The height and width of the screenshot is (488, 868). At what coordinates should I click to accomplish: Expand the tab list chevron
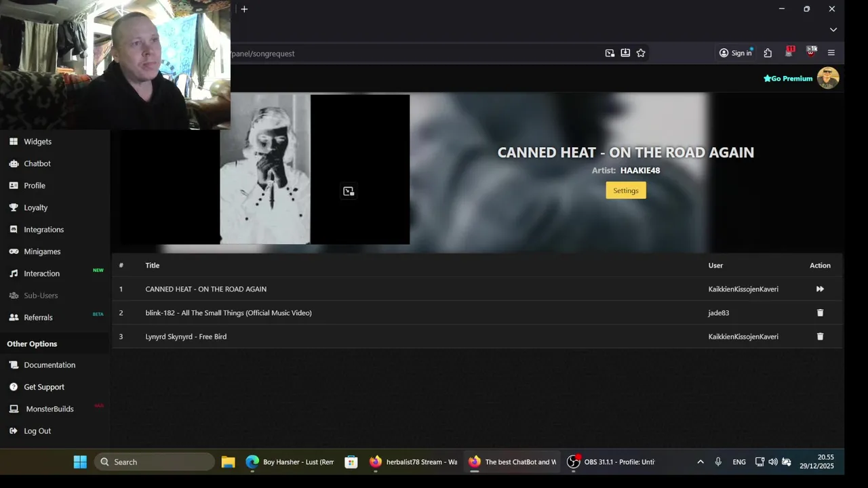[x=833, y=30]
